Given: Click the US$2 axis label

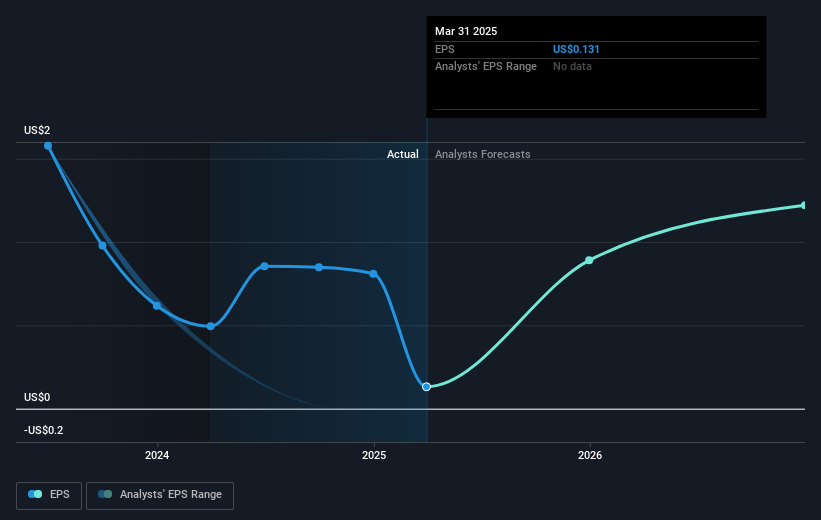Looking at the screenshot, I should tap(37, 130).
